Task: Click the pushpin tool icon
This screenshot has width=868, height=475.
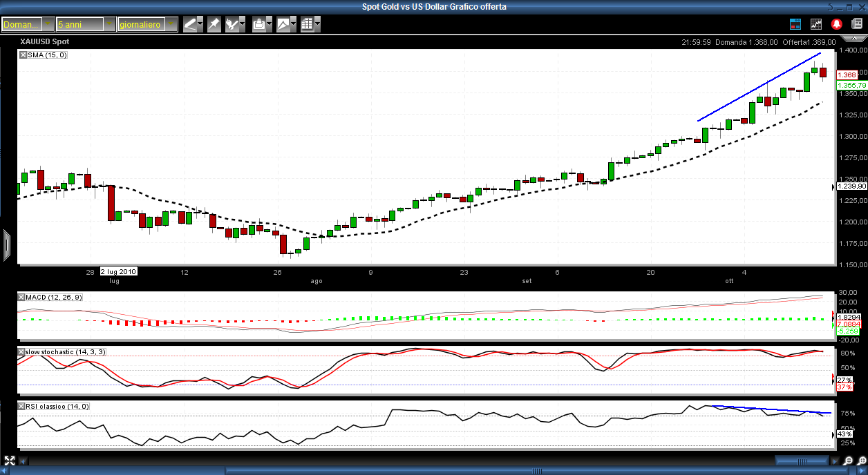Action: [x=214, y=24]
